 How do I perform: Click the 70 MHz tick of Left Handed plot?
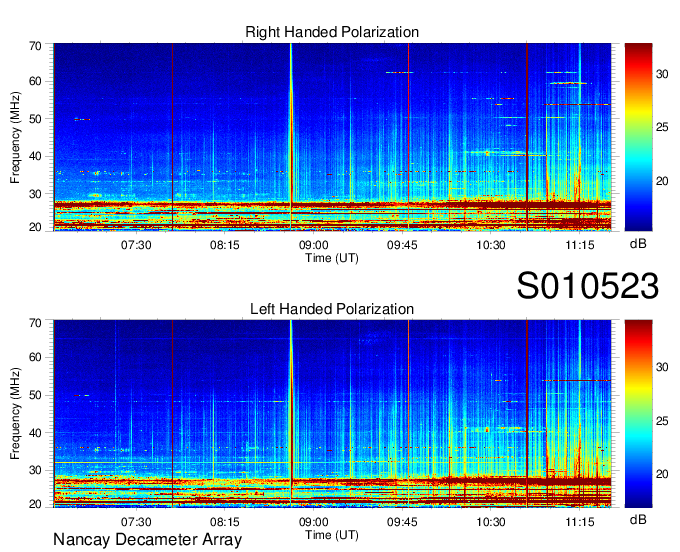[35, 323]
